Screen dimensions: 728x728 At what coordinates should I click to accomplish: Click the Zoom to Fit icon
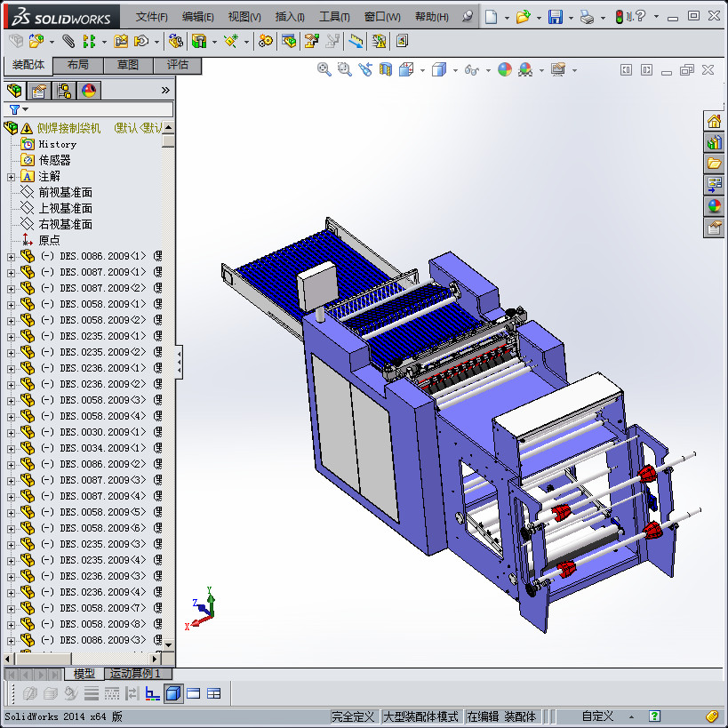point(324,69)
